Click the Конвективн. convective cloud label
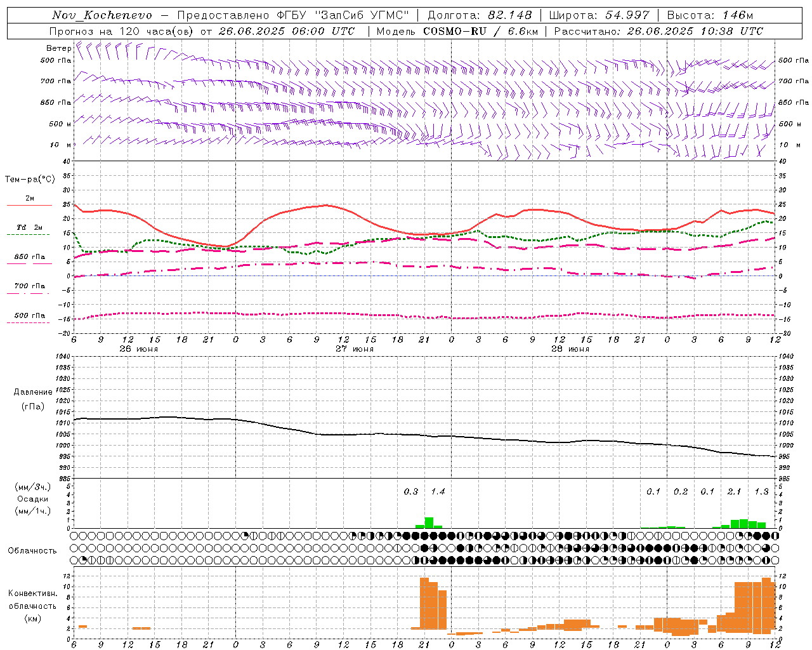Screen dimensions: 812x650 click(32, 594)
